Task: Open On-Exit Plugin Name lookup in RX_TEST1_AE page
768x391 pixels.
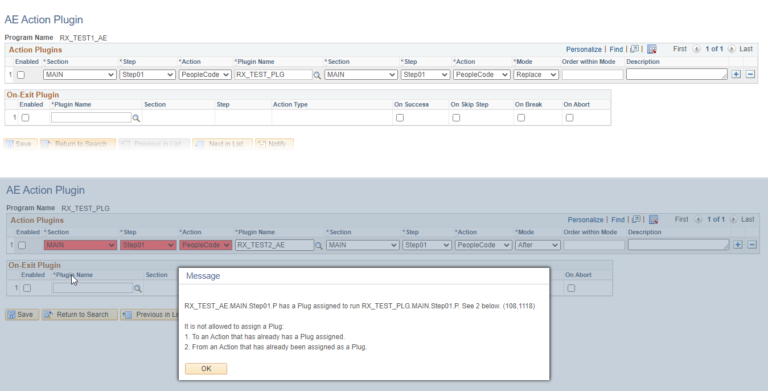Action: click(x=136, y=118)
